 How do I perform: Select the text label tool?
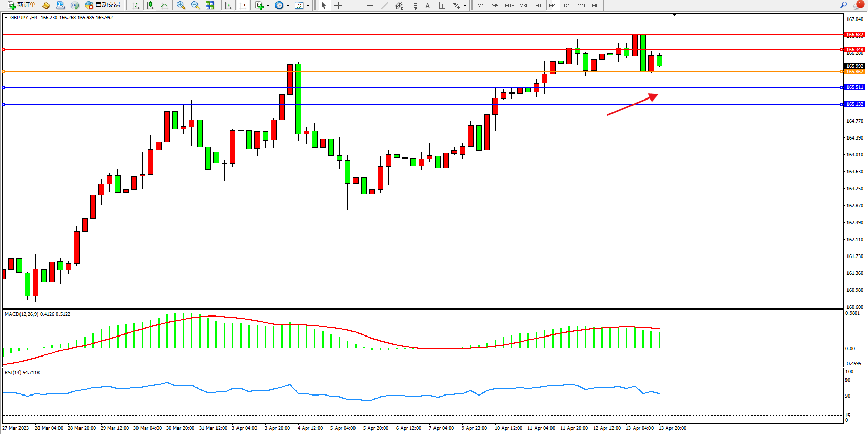(x=427, y=5)
